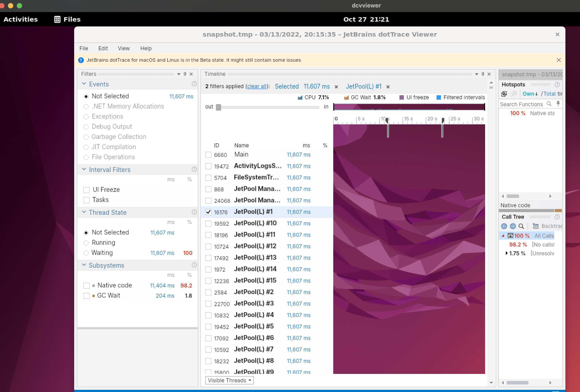This screenshot has height=392, width=580.
Task: Enable the UI Freeze interval filter
Action: 86,190
